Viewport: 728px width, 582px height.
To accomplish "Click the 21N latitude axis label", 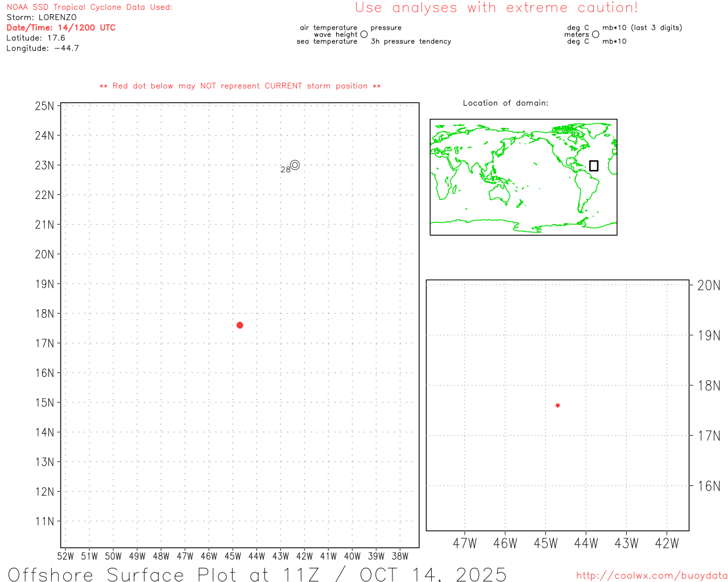I will click(45, 225).
